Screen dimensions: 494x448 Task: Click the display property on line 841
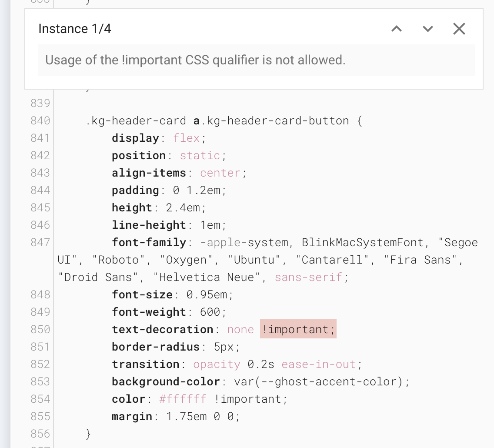pyautogui.click(x=135, y=138)
